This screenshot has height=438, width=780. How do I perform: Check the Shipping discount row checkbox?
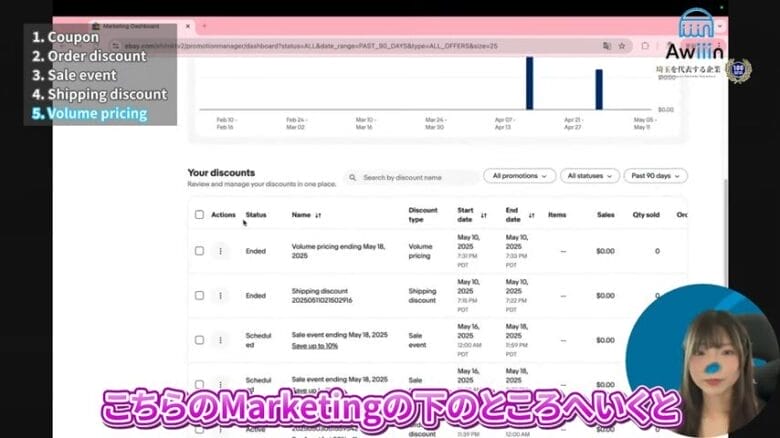point(199,295)
